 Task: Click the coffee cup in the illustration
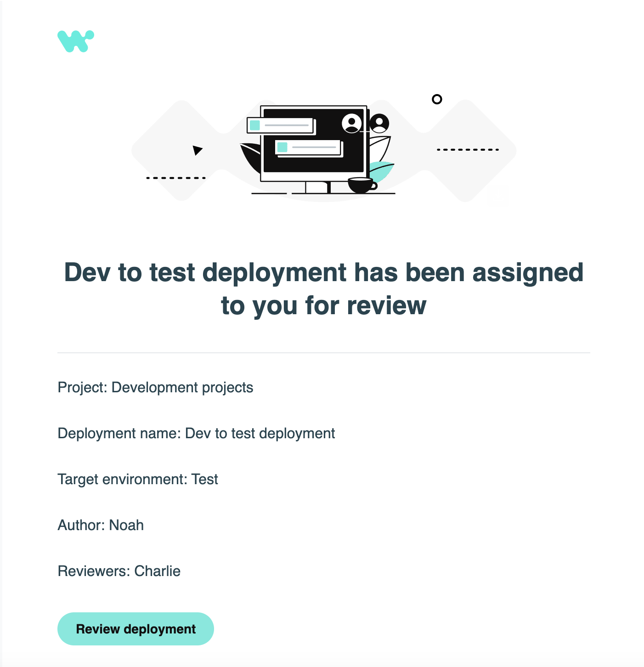click(360, 184)
